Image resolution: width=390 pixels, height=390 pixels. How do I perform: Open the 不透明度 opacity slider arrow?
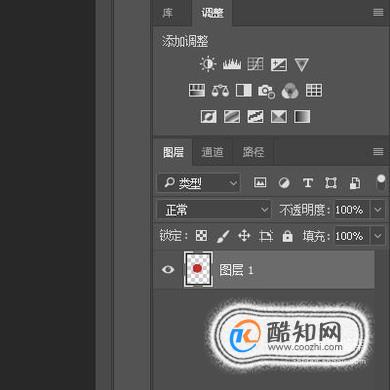point(378,210)
